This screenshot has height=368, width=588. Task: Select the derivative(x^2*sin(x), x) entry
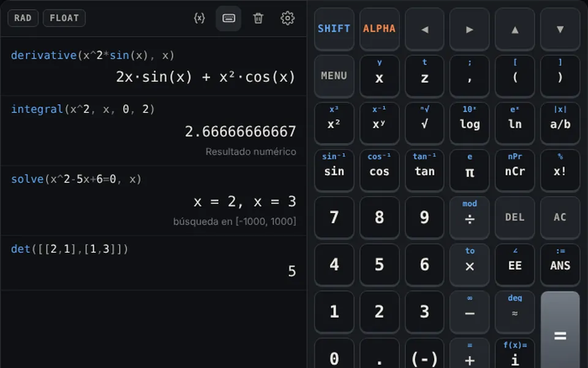[92, 56]
